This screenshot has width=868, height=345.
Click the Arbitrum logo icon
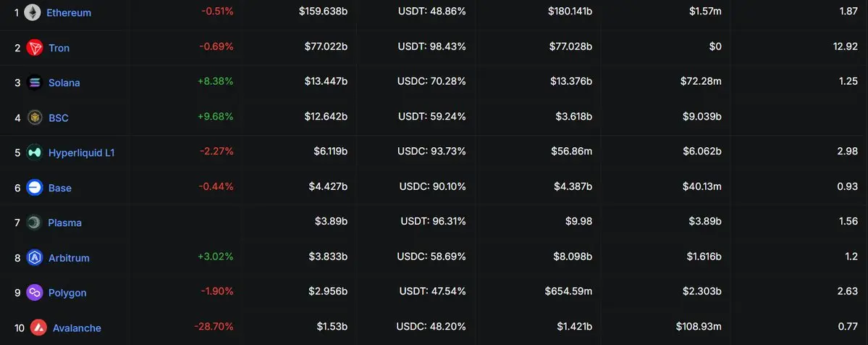[34, 257]
